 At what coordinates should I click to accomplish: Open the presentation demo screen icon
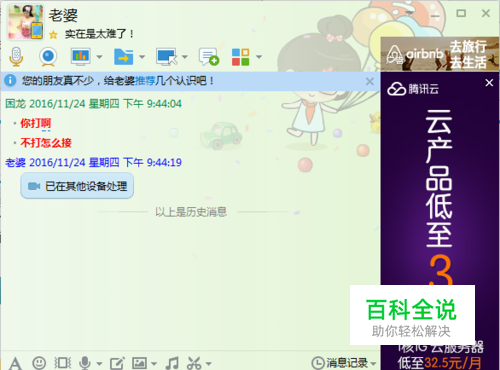pyautogui.click(x=80, y=56)
